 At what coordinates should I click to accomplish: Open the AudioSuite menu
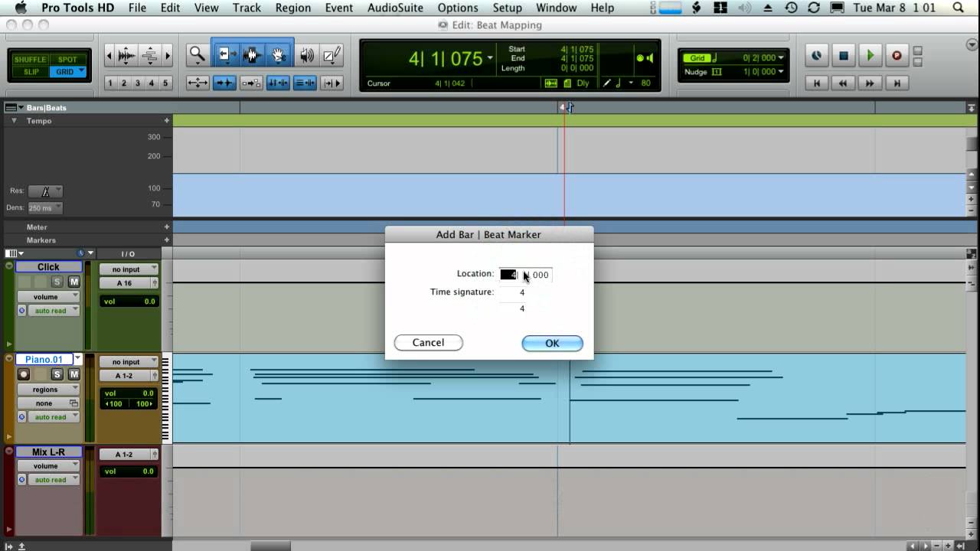point(395,8)
